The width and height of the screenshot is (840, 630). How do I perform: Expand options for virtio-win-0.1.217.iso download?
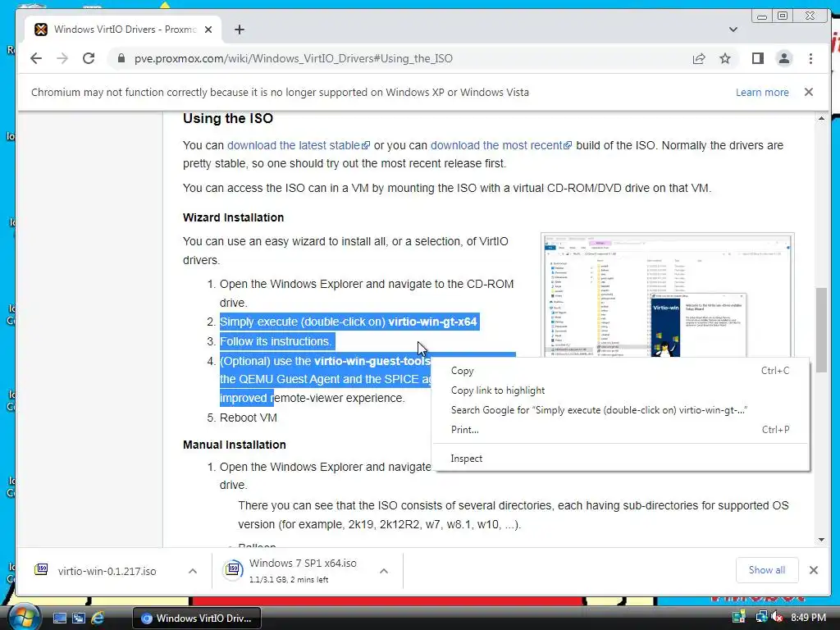193,571
